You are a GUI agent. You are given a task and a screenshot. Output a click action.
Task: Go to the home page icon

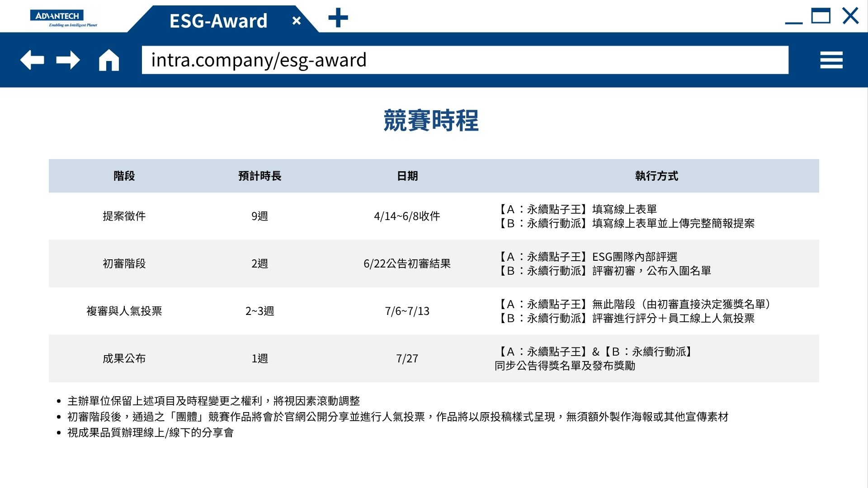point(109,60)
